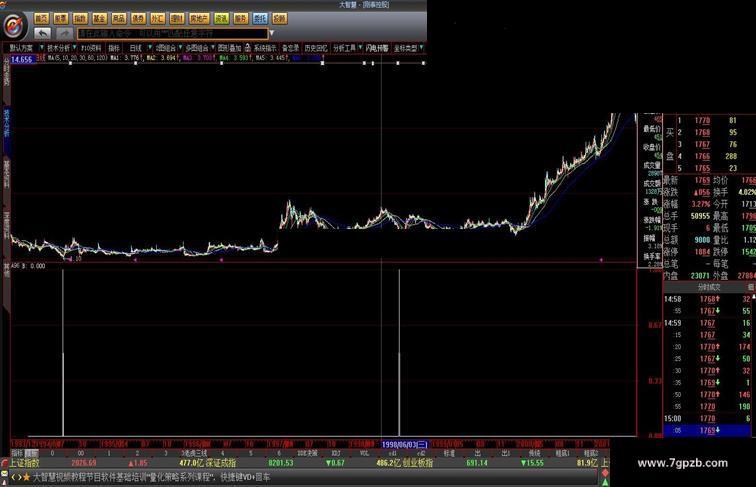This screenshot has width=756, height=487.
Task: Click the green triangle icon at bottom right
Action: click(x=605, y=482)
